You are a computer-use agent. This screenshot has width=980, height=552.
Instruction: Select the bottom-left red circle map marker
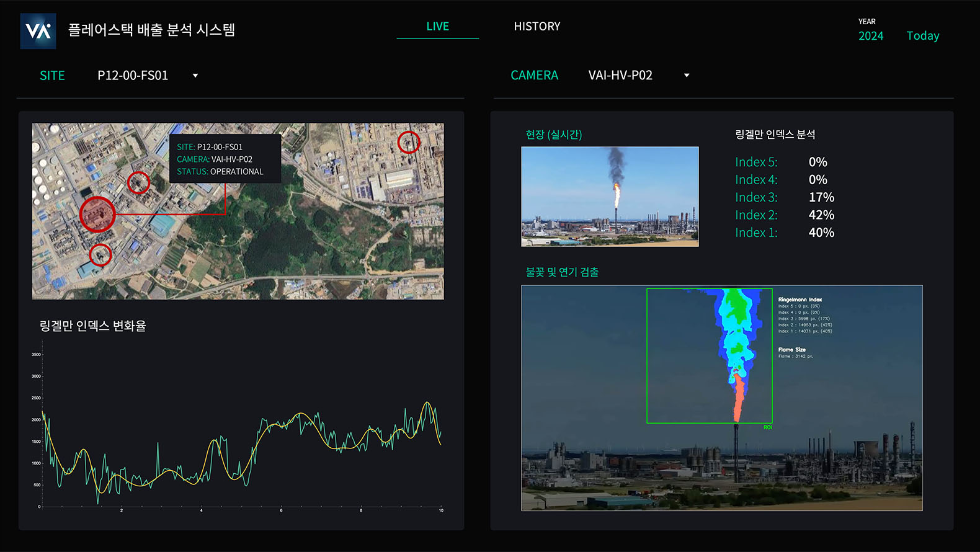(x=100, y=254)
